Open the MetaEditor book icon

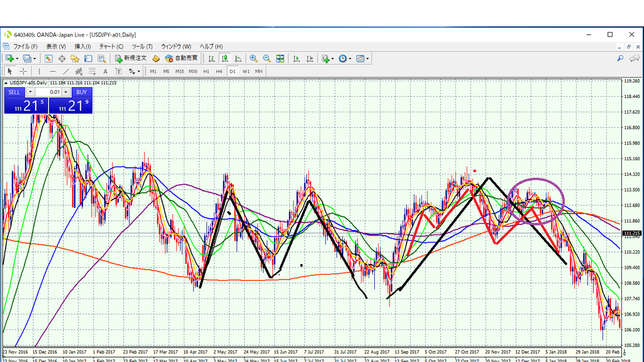[x=156, y=58]
